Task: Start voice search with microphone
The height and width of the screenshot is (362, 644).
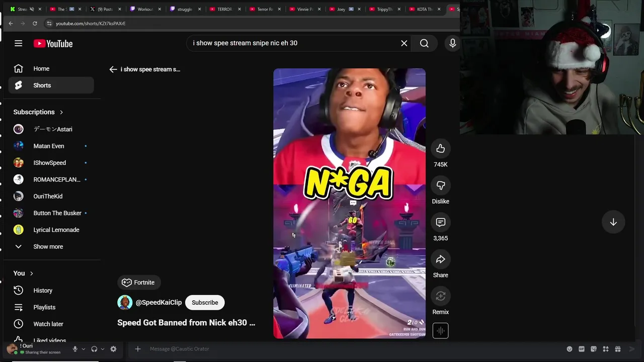Action: (x=452, y=43)
